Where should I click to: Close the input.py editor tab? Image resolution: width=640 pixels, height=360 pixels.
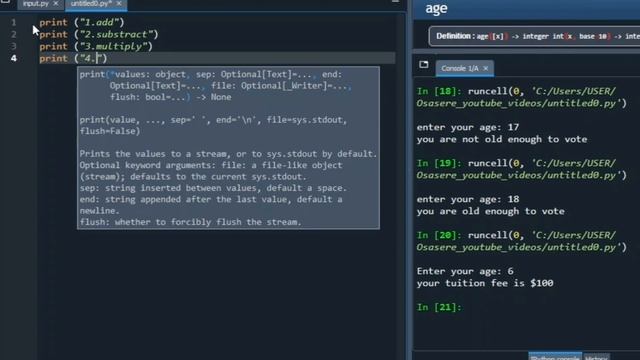point(56,4)
